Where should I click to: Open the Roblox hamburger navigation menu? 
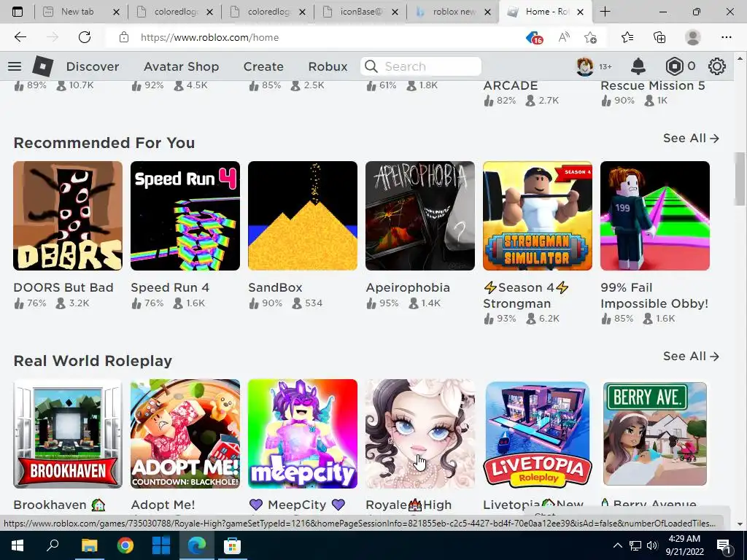15,66
